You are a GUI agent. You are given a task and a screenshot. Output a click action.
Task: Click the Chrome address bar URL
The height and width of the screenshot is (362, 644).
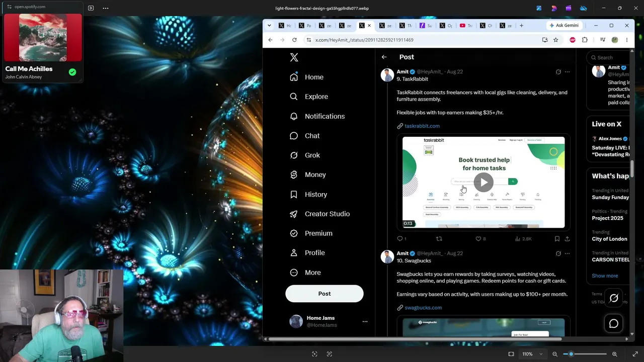pyautogui.click(x=364, y=40)
